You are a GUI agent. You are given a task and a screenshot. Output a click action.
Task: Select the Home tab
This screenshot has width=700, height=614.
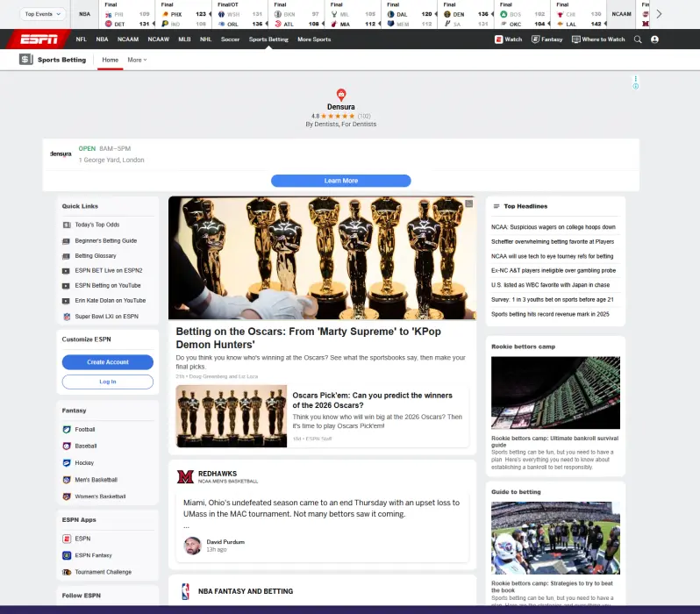111,60
